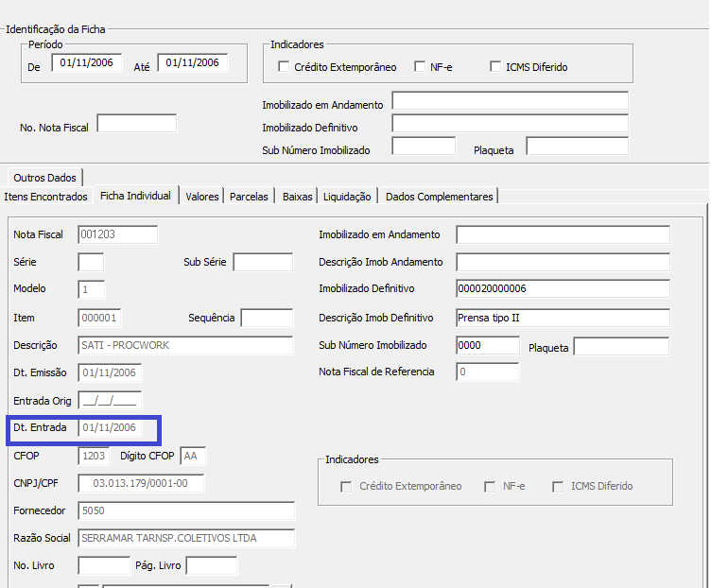Select the Pág. Livro input field

[211, 565]
